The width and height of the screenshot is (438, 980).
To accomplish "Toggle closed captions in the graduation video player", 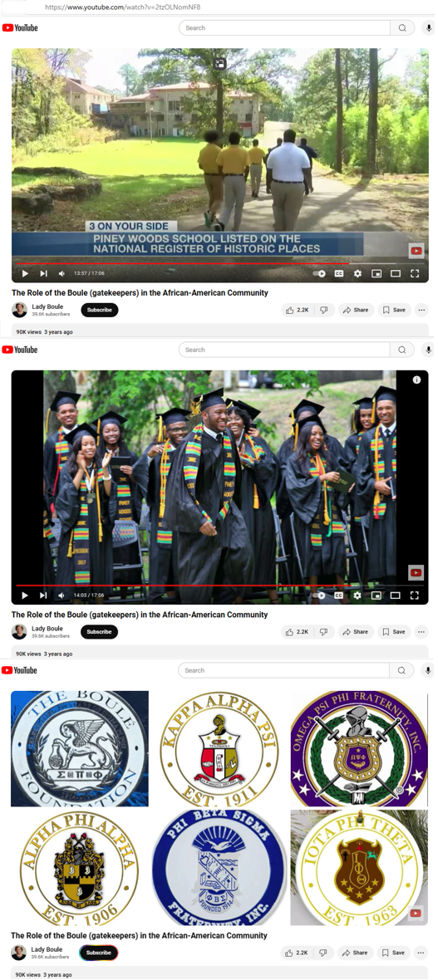I will pos(338,595).
